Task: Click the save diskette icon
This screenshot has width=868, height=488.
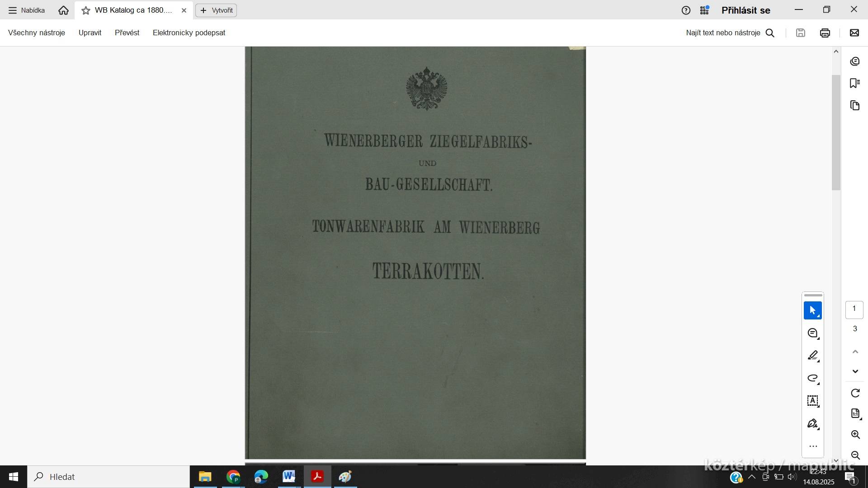Action: (x=801, y=33)
